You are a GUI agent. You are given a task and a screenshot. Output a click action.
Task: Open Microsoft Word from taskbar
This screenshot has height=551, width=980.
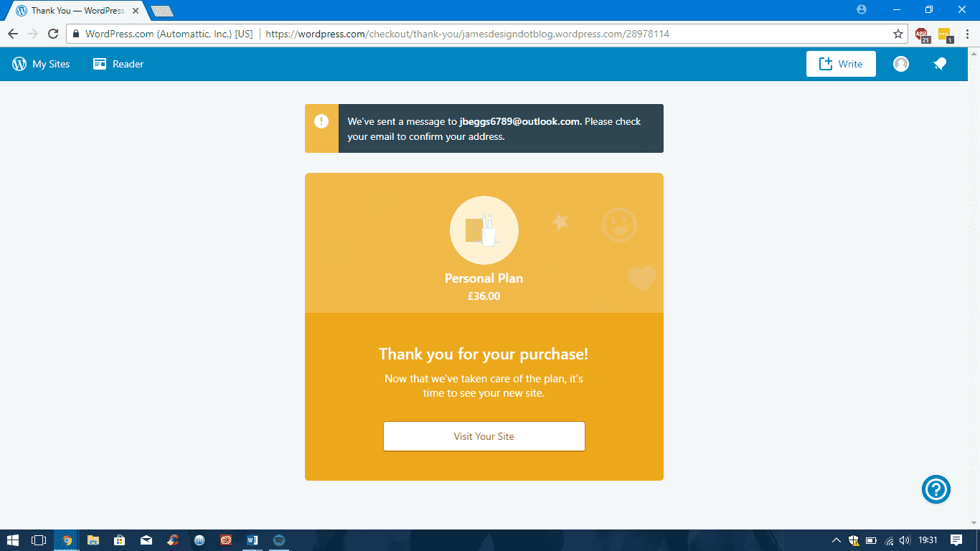tap(253, 540)
